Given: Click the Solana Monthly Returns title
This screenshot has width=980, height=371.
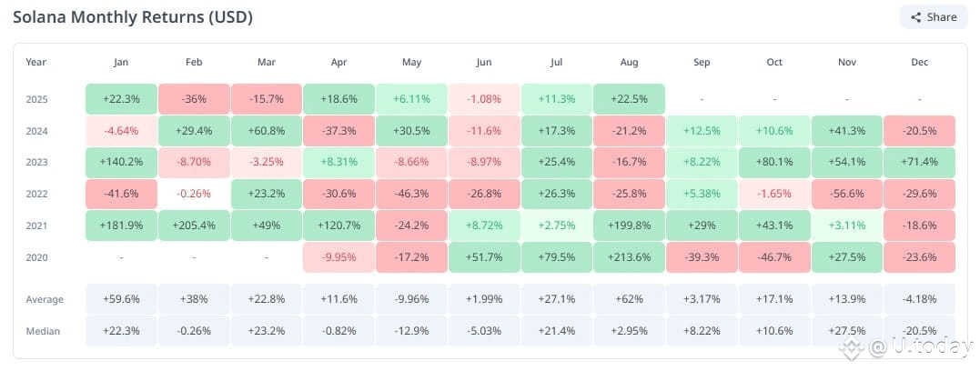Looking at the screenshot, I should click(133, 17).
